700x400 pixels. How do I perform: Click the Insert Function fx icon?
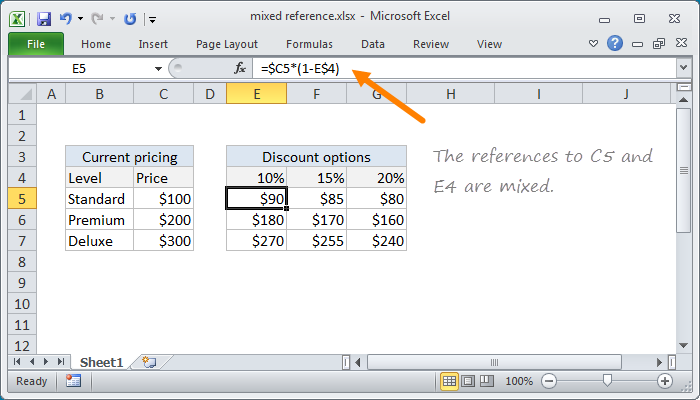[x=240, y=67]
